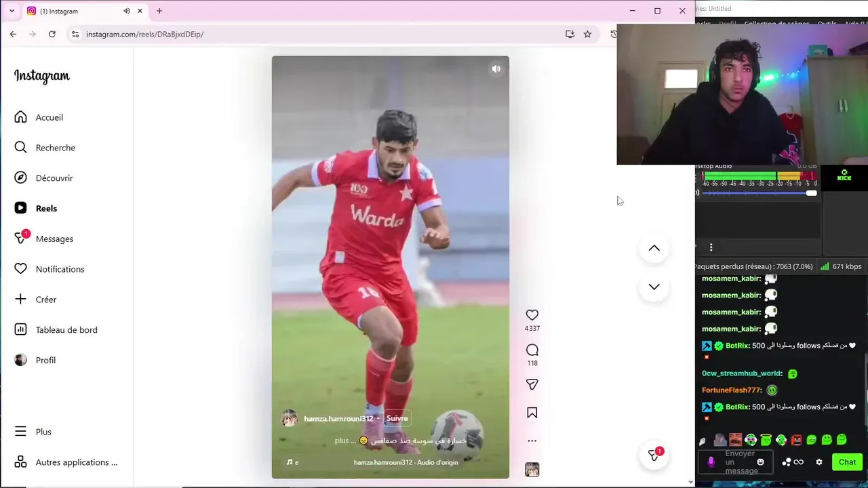Viewport: 868px width, 488px height.
Task: Go to the next reel with the down chevron
Action: click(654, 287)
